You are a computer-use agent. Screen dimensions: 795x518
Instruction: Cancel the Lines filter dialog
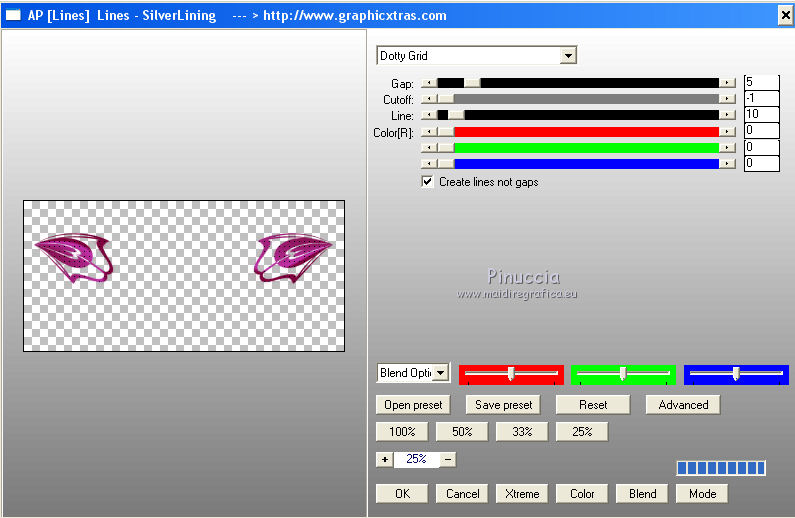[x=462, y=494]
